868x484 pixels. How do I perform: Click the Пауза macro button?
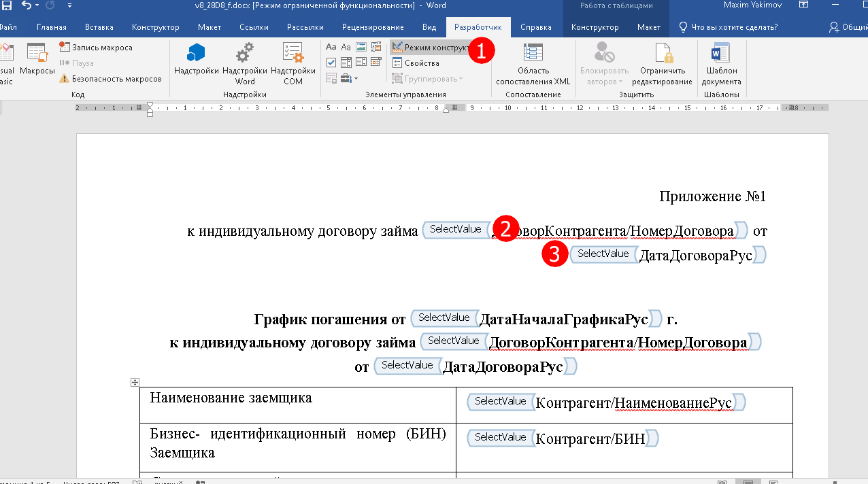tap(76, 63)
